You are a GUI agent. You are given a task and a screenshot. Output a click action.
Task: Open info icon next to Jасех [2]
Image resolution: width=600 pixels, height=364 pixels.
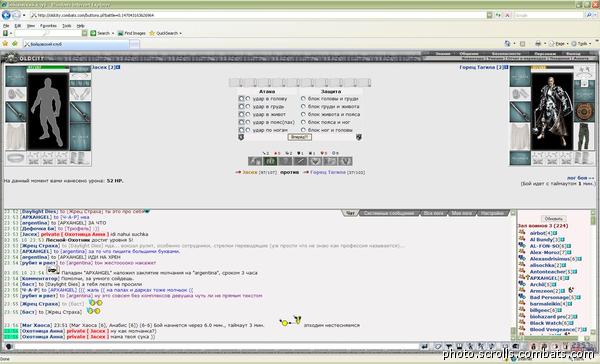pyautogui.click(x=118, y=67)
